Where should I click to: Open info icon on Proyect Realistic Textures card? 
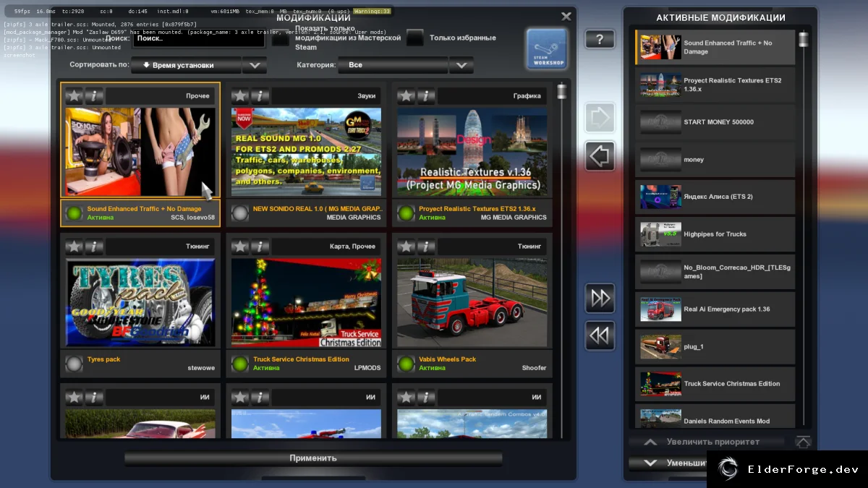[426, 95]
